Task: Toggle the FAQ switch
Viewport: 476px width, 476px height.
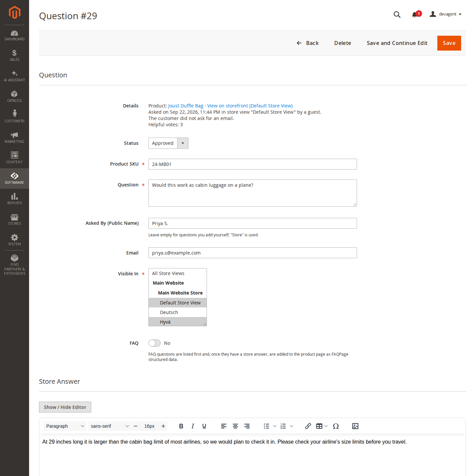Action: pyautogui.click(x=154, y=343)
